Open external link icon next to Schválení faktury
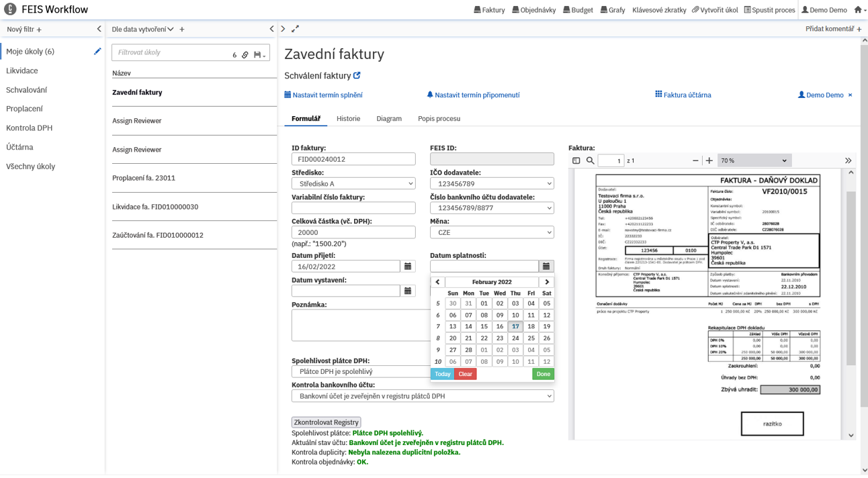The image size is (868, 478). [357, 76]
